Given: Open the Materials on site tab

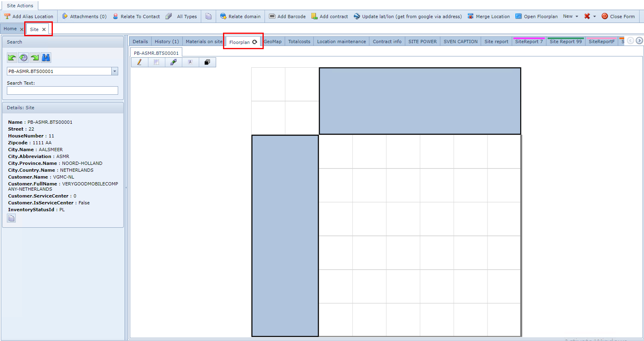Looking at the screenshot, I should (204, 42).
